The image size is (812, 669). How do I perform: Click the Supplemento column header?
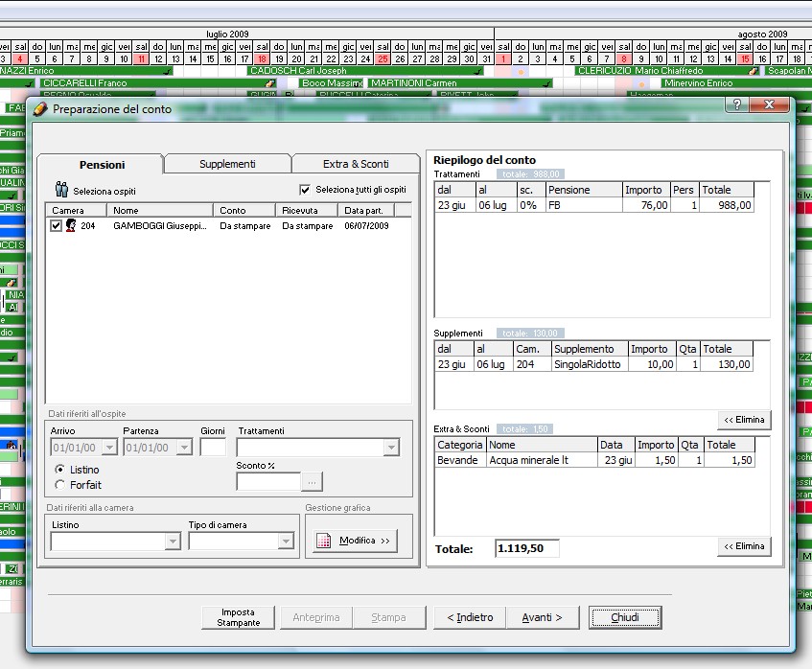(590, 349)
